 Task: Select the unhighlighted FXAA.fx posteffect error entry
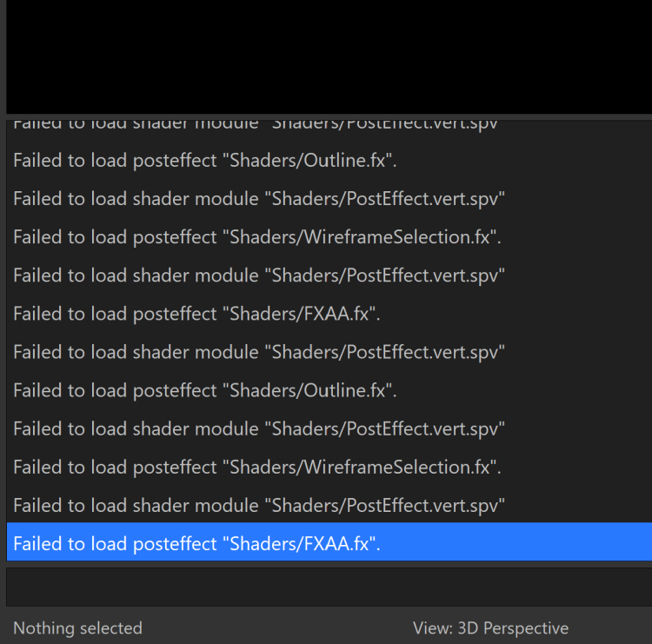click(196, 314)
